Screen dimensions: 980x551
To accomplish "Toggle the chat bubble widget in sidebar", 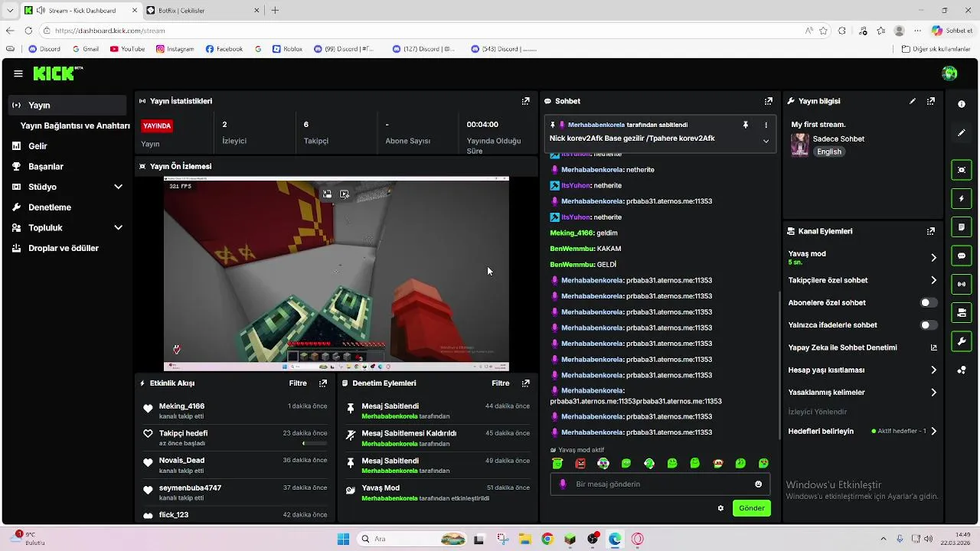I will pos(962,256).
